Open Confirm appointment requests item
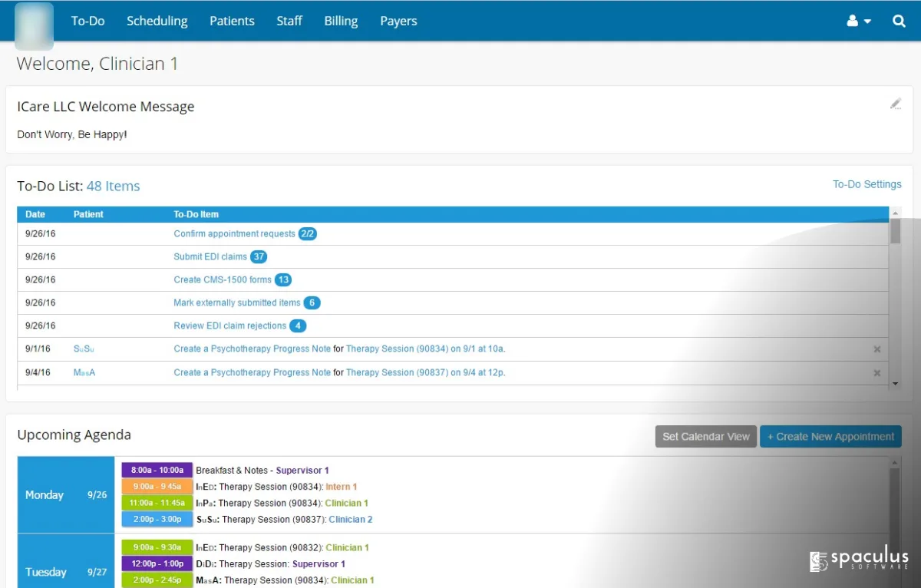This screenshot has height=588, width=921. click(x=234, y=233)
